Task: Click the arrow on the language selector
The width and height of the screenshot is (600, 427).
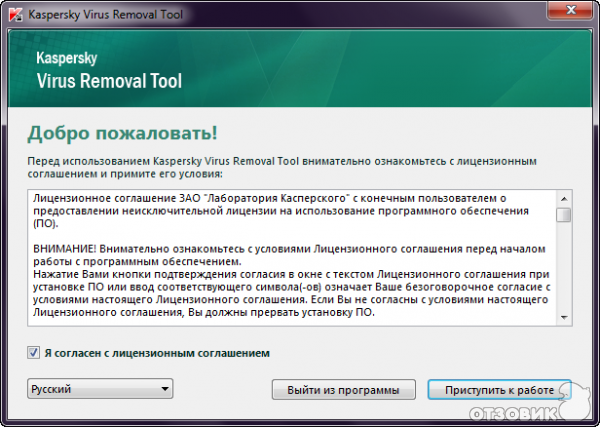Action: tap(165, 389)
